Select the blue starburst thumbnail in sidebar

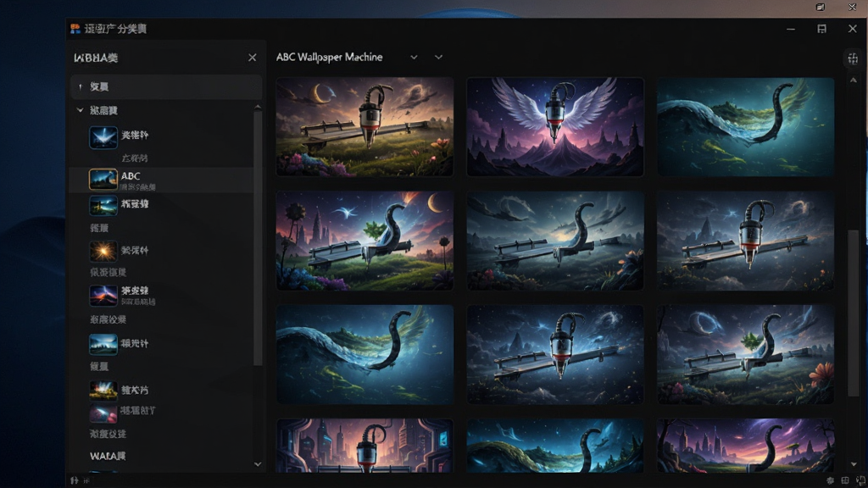[x=103, y=137]
